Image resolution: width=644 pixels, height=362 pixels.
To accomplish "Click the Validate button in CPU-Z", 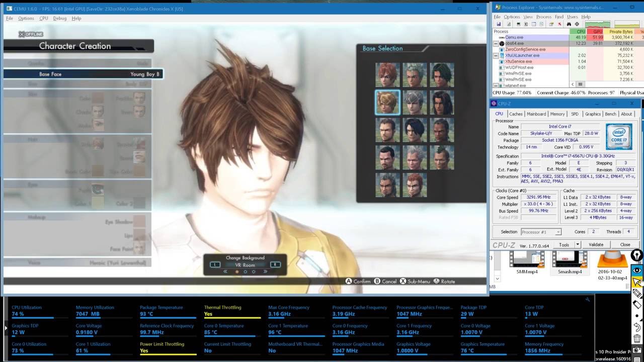I will tap(596, 245).
